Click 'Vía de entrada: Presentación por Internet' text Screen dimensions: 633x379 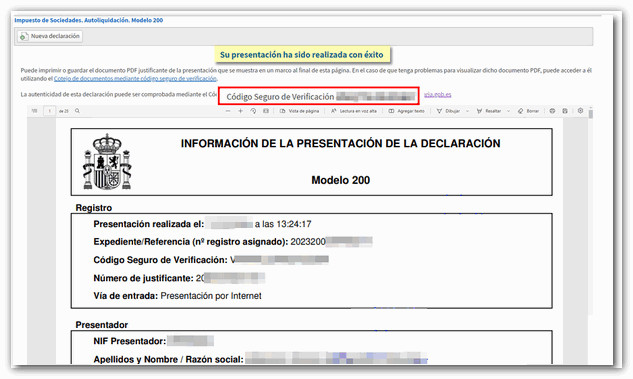point(177,296)
